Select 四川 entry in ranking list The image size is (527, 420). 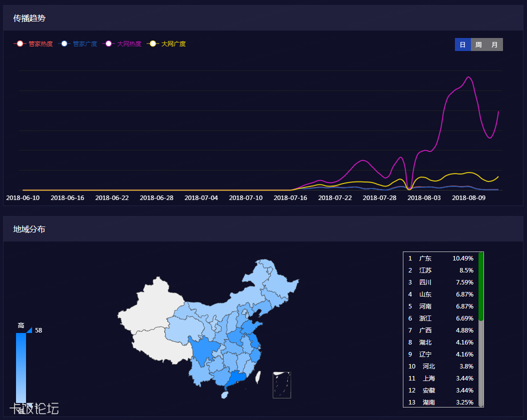(440, 282)
